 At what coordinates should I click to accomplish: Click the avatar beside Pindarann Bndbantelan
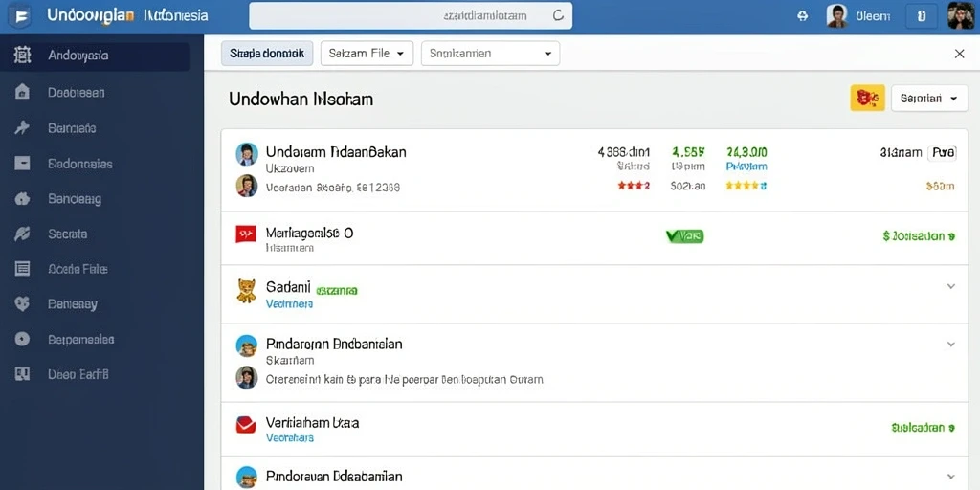click(x=247, y=345)
